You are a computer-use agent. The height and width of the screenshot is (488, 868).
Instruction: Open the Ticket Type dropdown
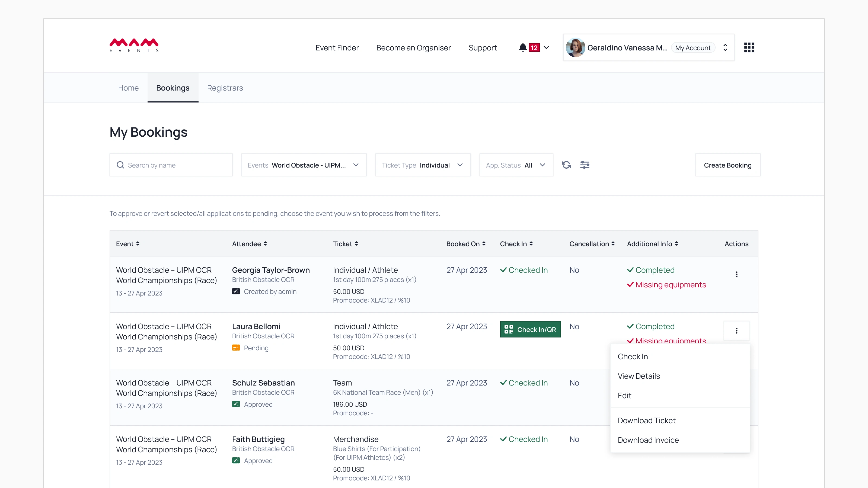(423, 165)
